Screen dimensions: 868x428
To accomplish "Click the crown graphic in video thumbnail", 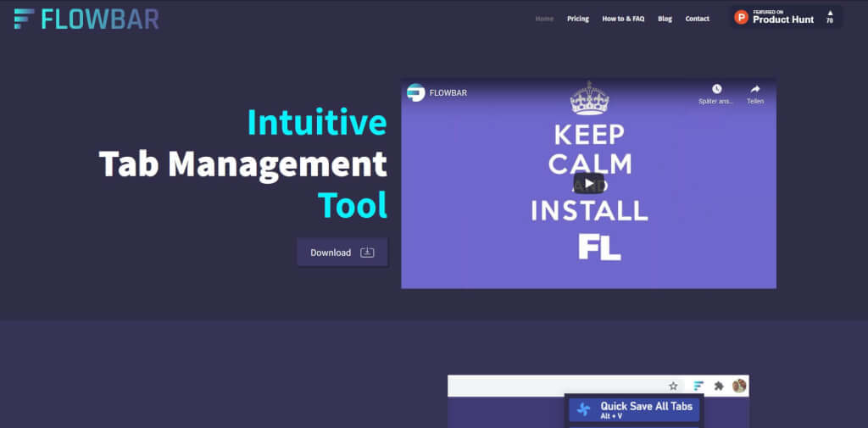I will (589, 98).
